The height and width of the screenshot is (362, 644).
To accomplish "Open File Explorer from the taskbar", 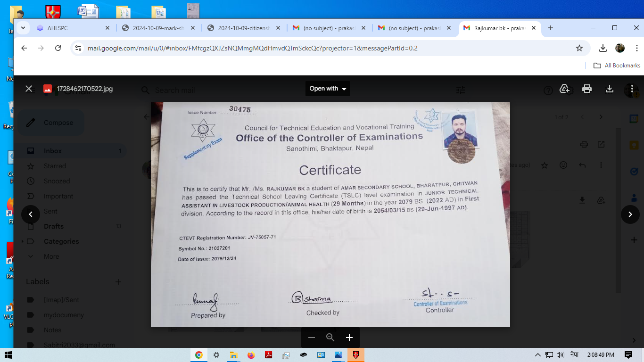I will pos(233,355).
